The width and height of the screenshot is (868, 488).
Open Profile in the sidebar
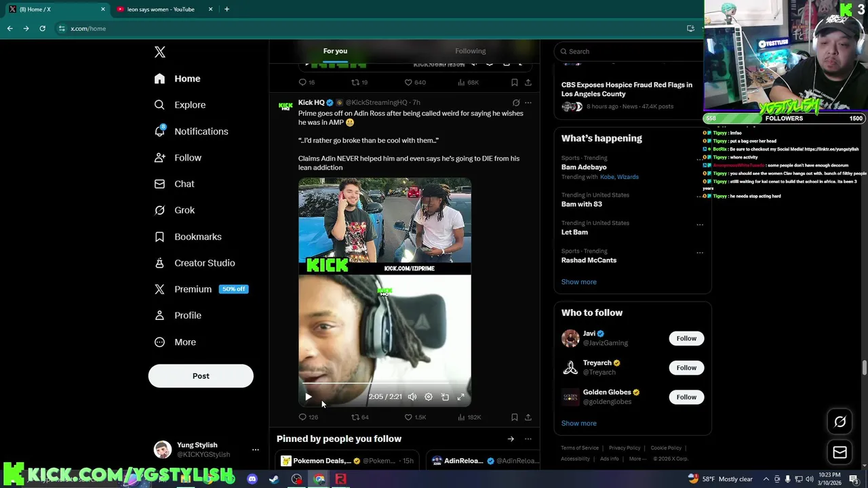coord(178,315)
